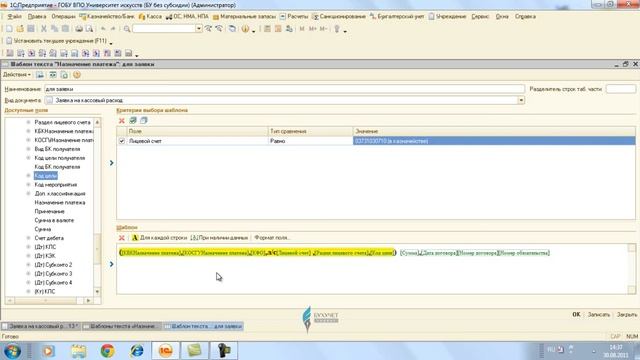The height and width of the screenshot is (360, 640).
Task: Expand the Раздел лицевого счета tree node
Action: (x=29, y=122)
